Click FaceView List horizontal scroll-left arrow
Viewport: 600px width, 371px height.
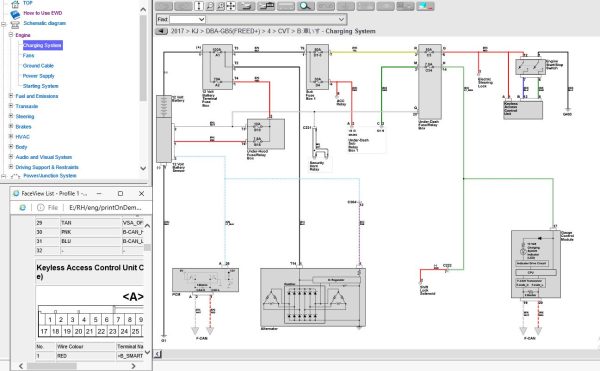coord(21,366)
